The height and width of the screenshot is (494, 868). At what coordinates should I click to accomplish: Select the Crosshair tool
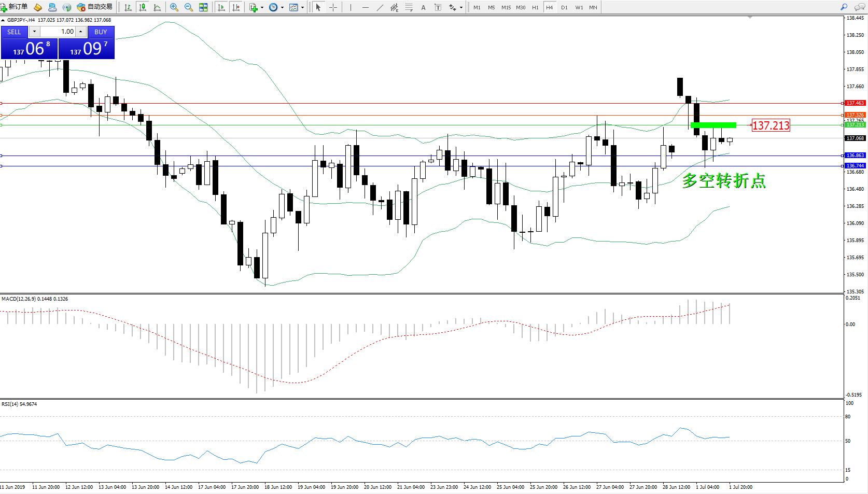(x=333, y=7)
